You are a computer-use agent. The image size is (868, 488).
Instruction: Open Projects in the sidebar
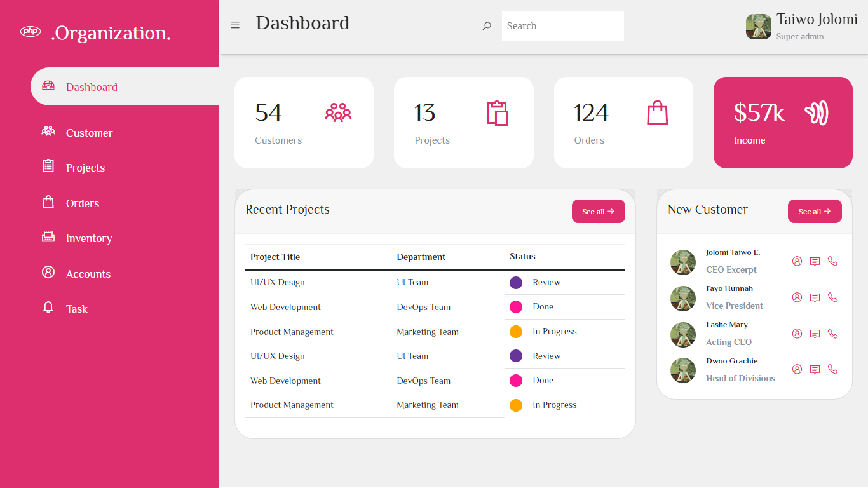point(85,168)
